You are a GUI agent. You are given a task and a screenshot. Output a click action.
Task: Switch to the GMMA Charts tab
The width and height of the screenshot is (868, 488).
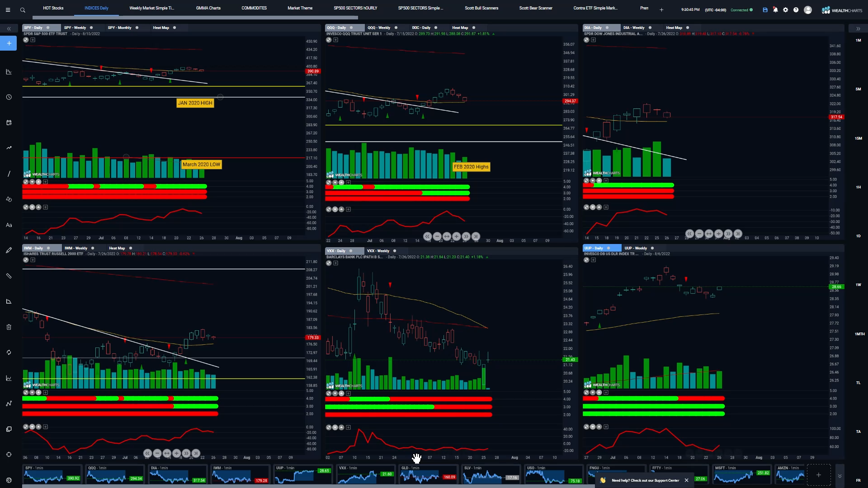(x=208, y=8)
